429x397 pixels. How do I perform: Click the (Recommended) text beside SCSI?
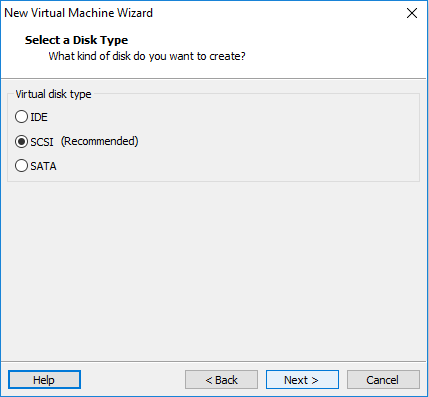[x=99, y=141]
